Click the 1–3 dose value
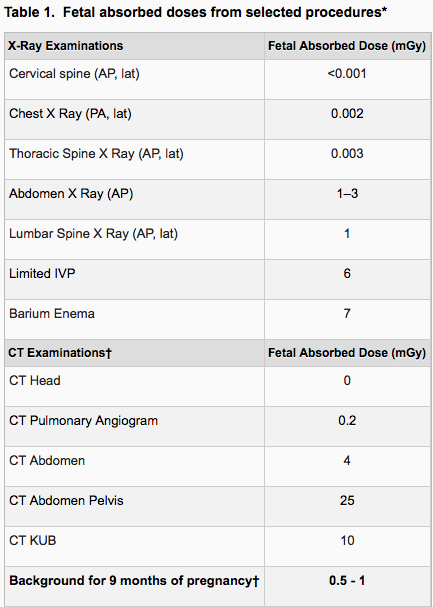Viewport: 433px width, 607px height. coord(347,194)
